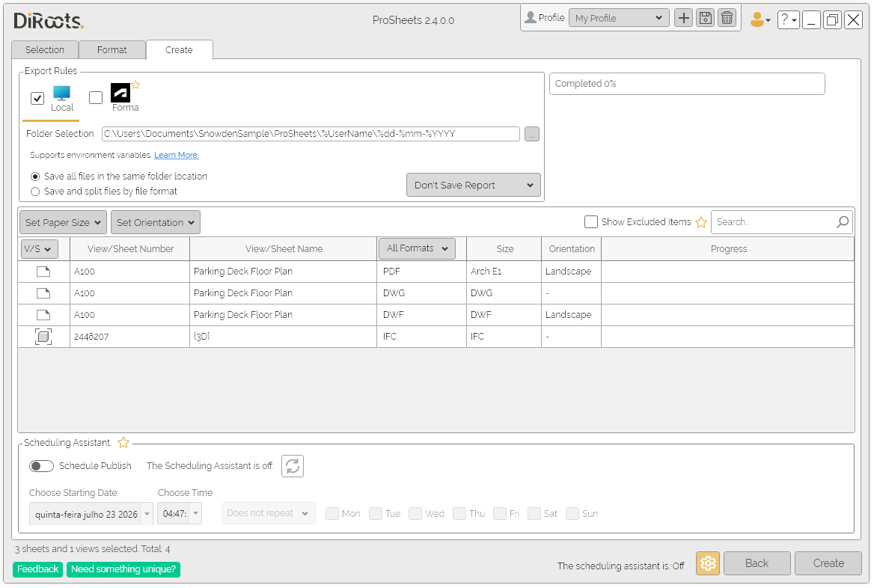
Task: Enable the Local export checkbox
Action: (37, 98)
